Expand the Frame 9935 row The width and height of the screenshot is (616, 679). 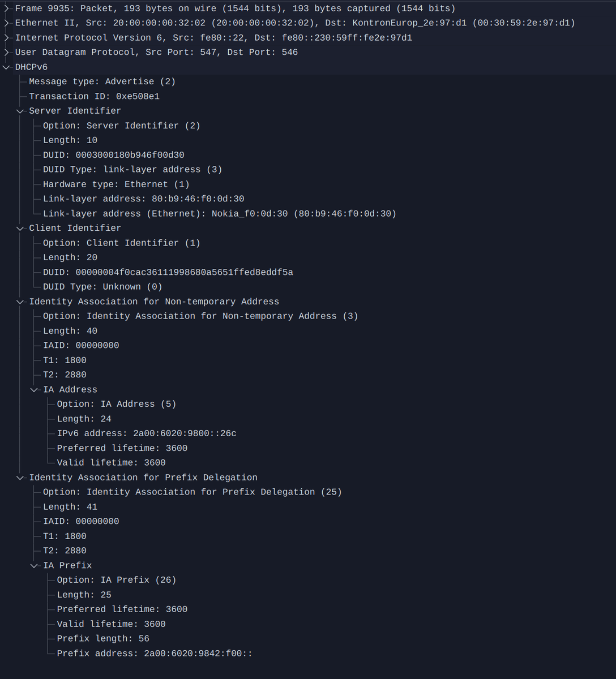point(6,8)
